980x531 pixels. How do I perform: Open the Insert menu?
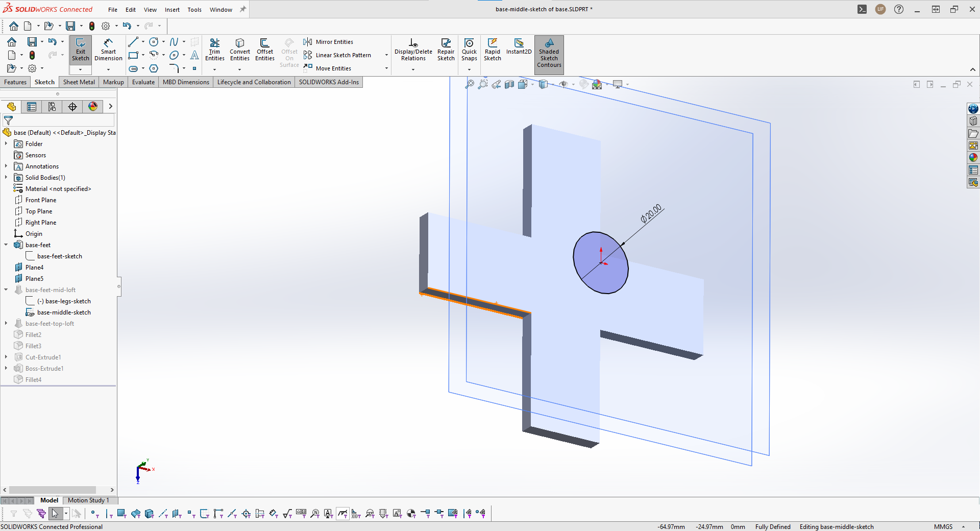coord(172,10)
